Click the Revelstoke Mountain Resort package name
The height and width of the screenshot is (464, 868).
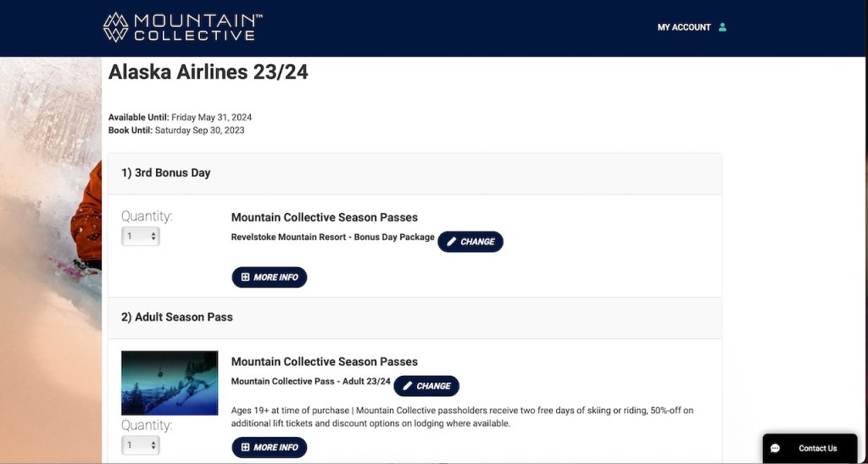pyautogui.click(x=332, y=238)
